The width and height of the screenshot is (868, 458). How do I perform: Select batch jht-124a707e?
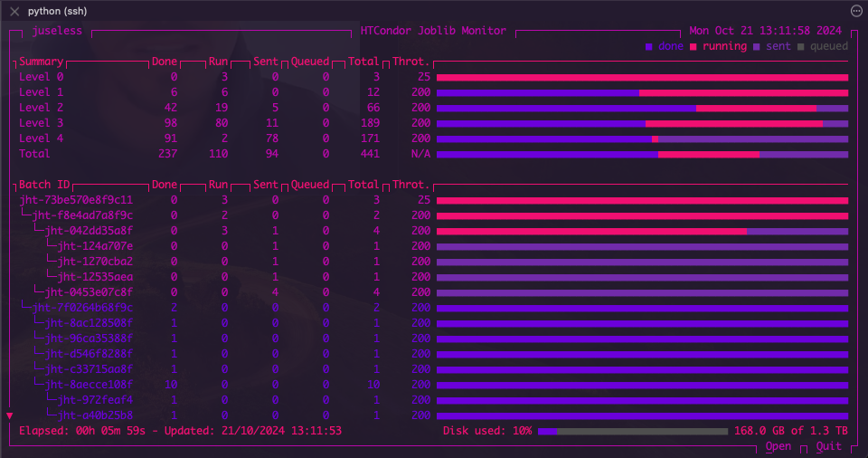[x=95, y=246]
